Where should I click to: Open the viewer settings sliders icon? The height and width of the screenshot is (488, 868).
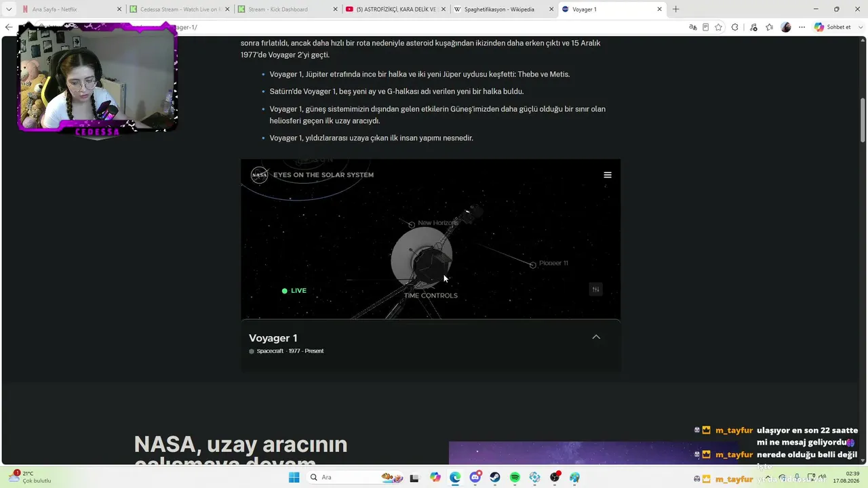(596, 289)
